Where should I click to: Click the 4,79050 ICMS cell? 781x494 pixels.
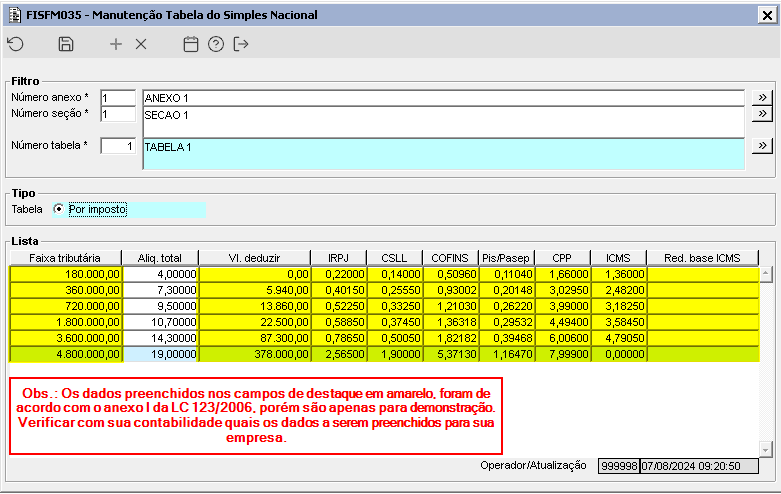pos(619,338)
